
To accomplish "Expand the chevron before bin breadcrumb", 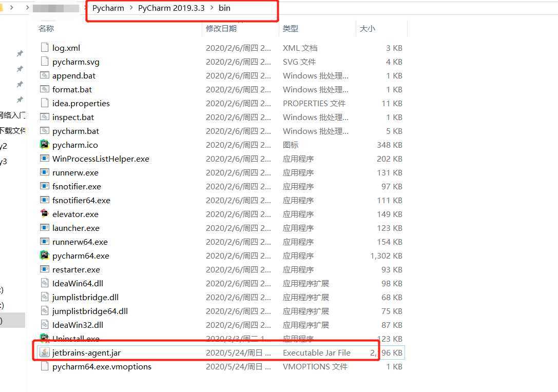I will (211, 8).
